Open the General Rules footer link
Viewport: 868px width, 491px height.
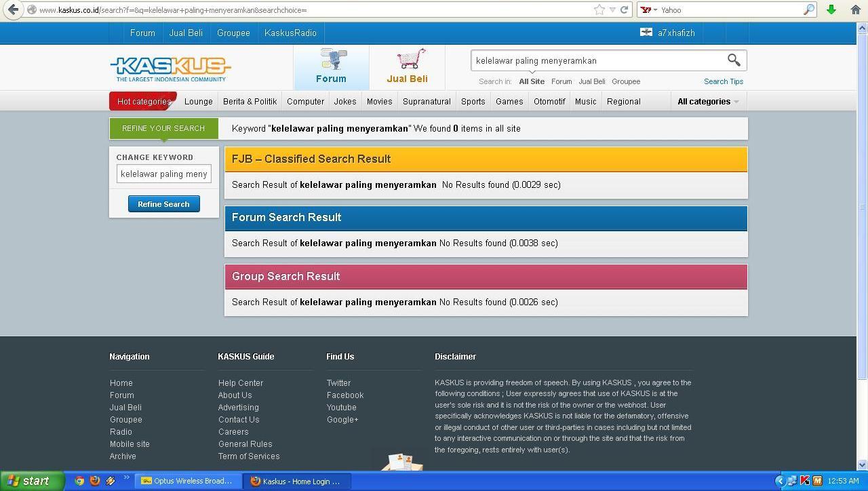click(245, 444)
